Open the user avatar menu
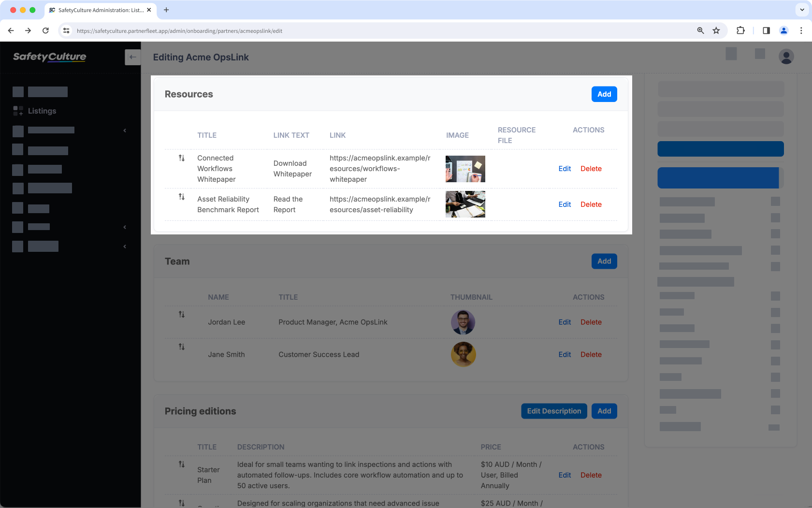The width and height of the screenshot is (812, 508). (786, 57)
